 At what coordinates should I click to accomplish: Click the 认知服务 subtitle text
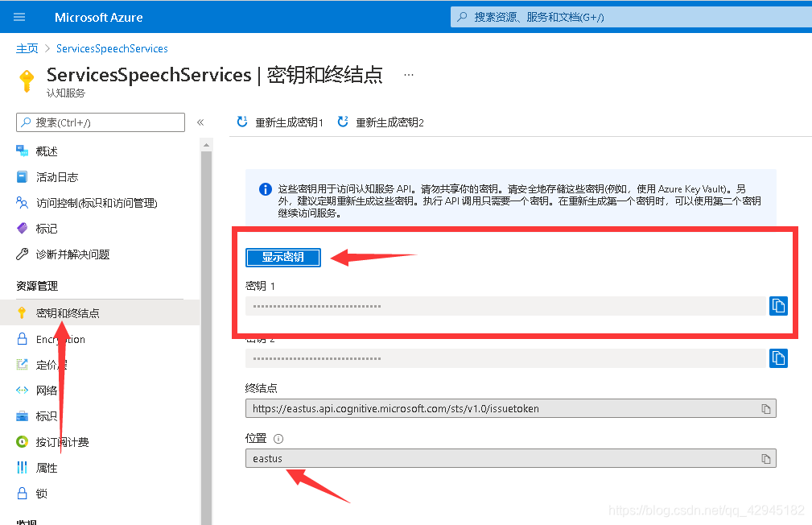click(x=66, y=93)
